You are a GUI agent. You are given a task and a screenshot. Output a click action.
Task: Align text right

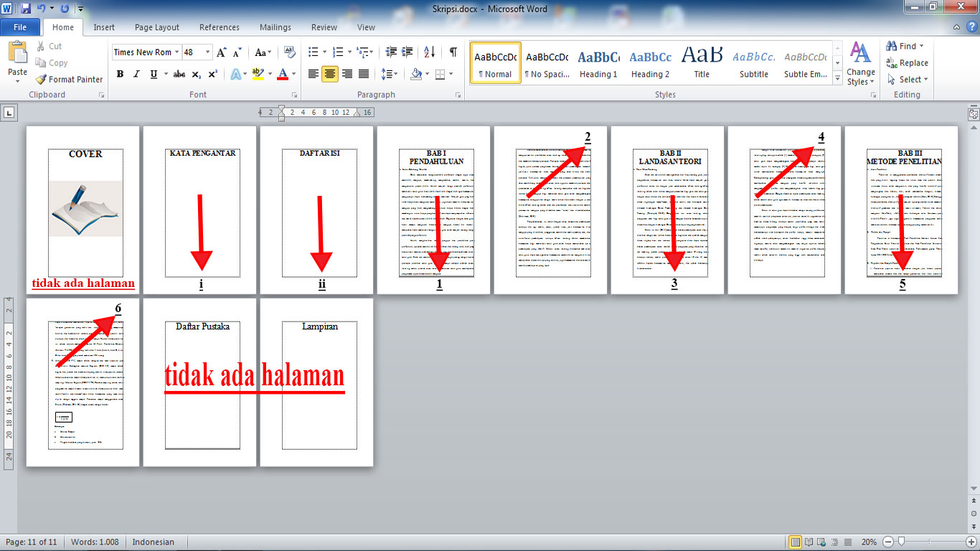click(x=347, y=74)
